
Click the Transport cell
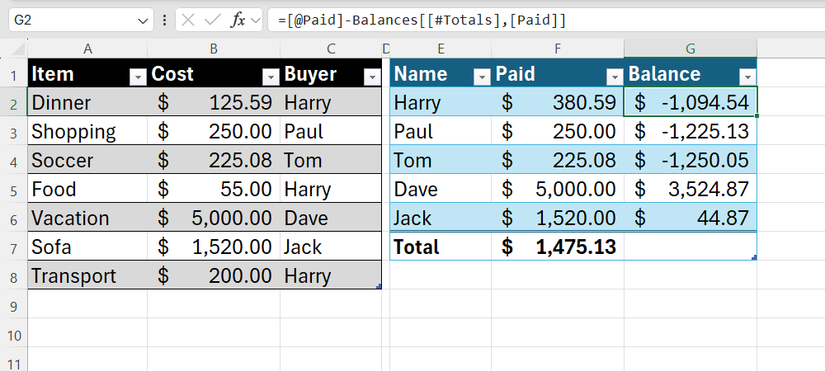(x=87, y=276)
